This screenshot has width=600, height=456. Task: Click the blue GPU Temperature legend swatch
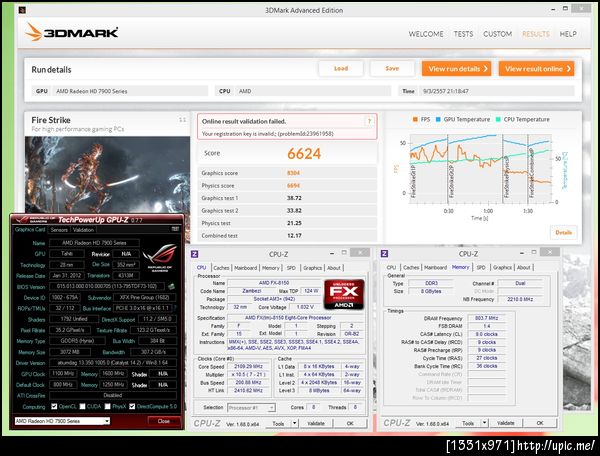[439, 119]
